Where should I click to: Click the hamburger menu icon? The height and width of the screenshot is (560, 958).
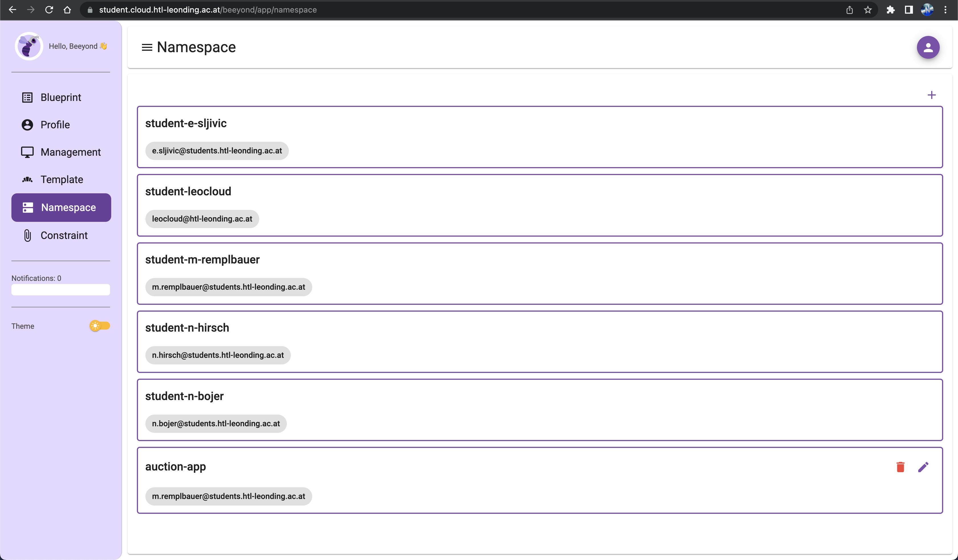(146, 47)
